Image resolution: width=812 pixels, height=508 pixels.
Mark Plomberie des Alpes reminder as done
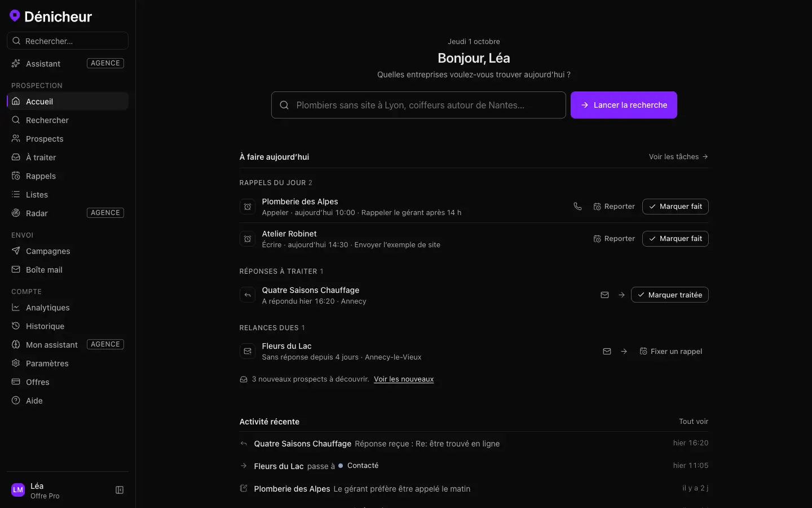coord(676,207)
